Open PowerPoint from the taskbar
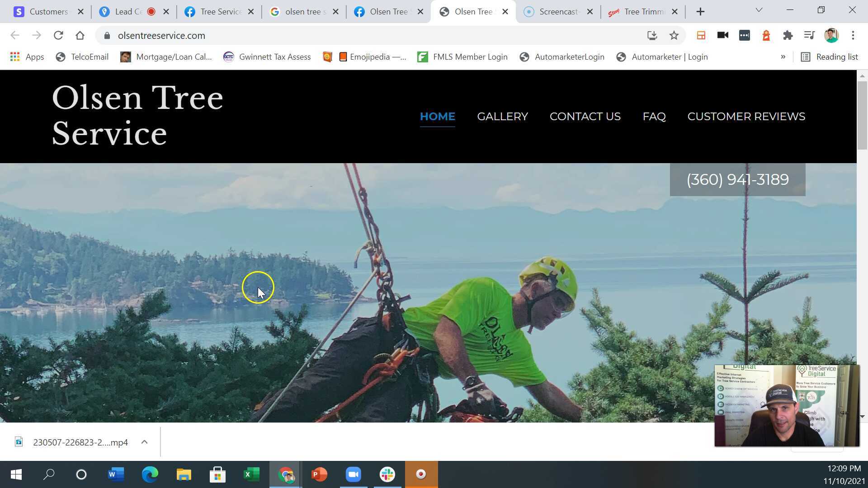868x488 pixels. tap(319, 474)
